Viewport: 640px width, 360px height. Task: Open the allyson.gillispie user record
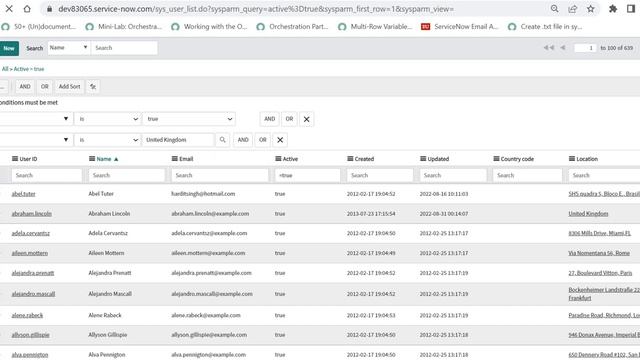pos(31,335)
